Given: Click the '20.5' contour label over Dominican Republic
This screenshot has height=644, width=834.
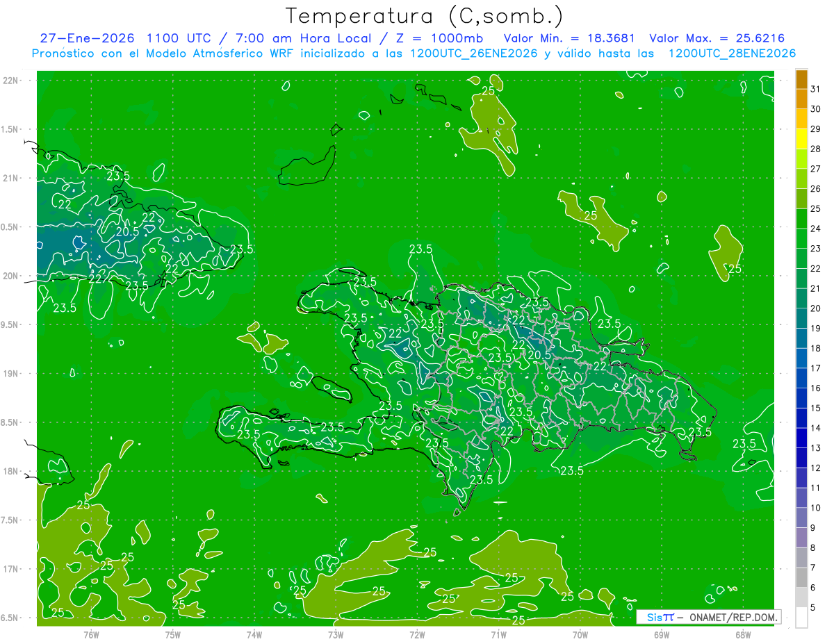Looking at the screenshot, I should click(539, 354).
